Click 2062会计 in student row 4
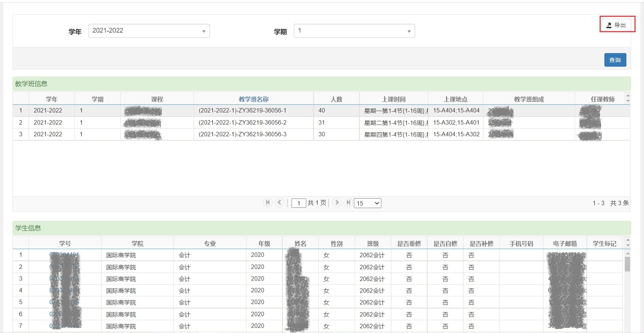Image resolution: width=644 pixels, height=333 pixels. click(372, 291)
